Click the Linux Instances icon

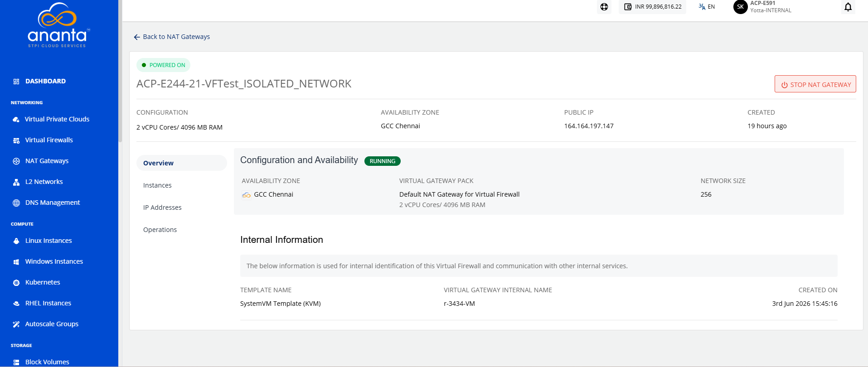[x=16, y=241]
